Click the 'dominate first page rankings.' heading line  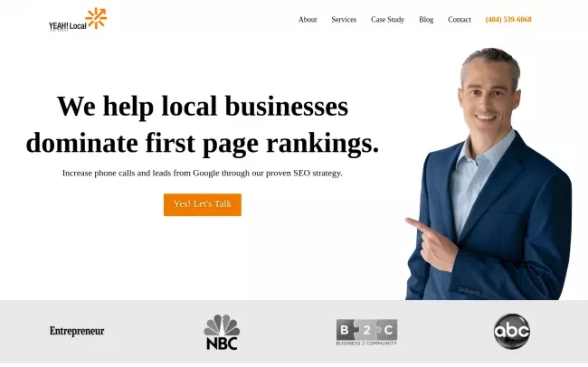203,144
